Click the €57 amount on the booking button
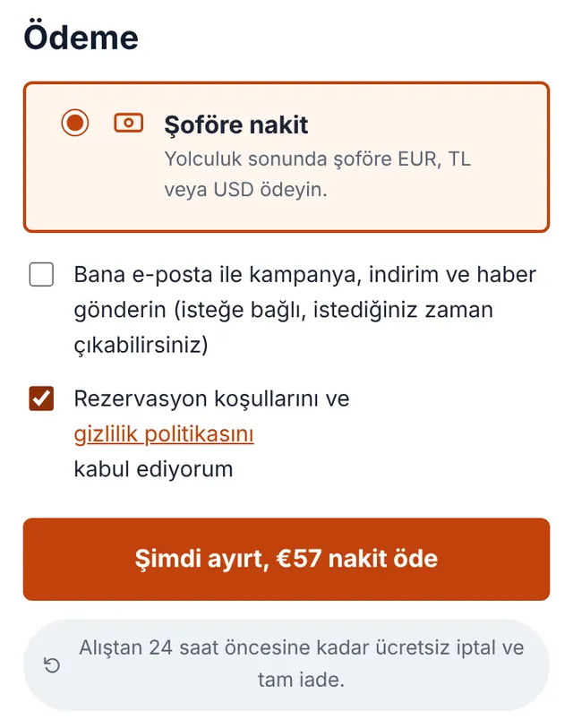Screen dimensions: 573x728 pyautogui.click(x=298, y=559)
